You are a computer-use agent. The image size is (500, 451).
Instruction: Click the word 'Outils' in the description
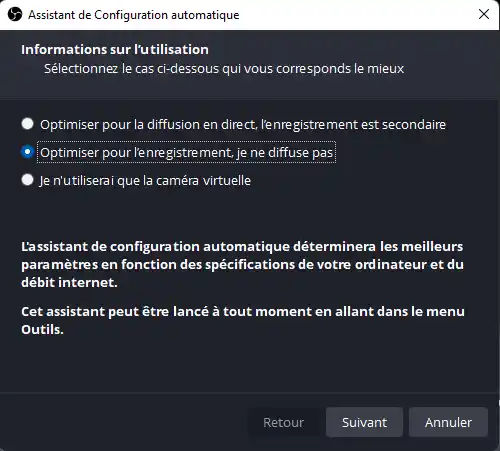tap(42, 329)
